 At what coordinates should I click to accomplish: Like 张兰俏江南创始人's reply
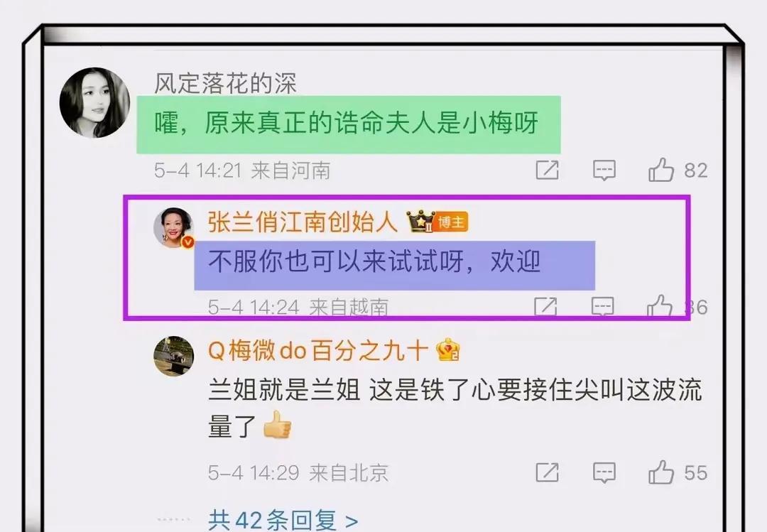point(659,306)
